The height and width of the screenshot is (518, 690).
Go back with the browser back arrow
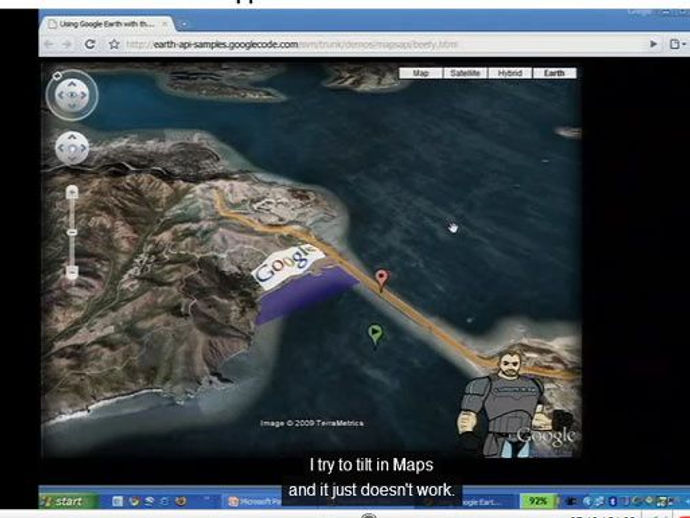tap(49, 44)
